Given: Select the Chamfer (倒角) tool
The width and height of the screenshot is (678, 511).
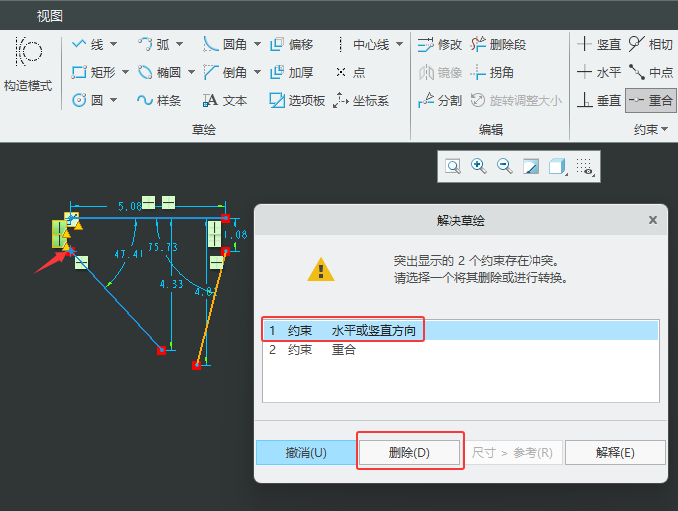Looking at the screenshot, I should 225,72.
